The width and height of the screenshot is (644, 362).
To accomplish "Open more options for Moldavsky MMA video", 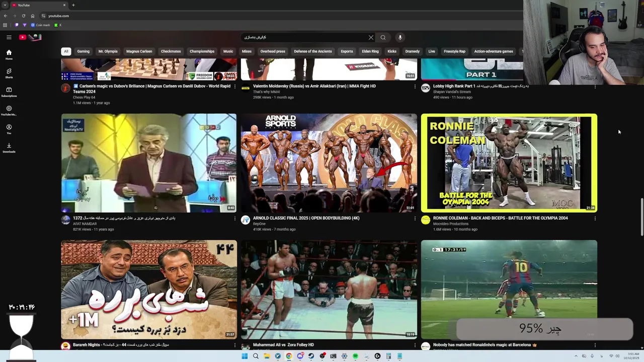I will 415,87.
